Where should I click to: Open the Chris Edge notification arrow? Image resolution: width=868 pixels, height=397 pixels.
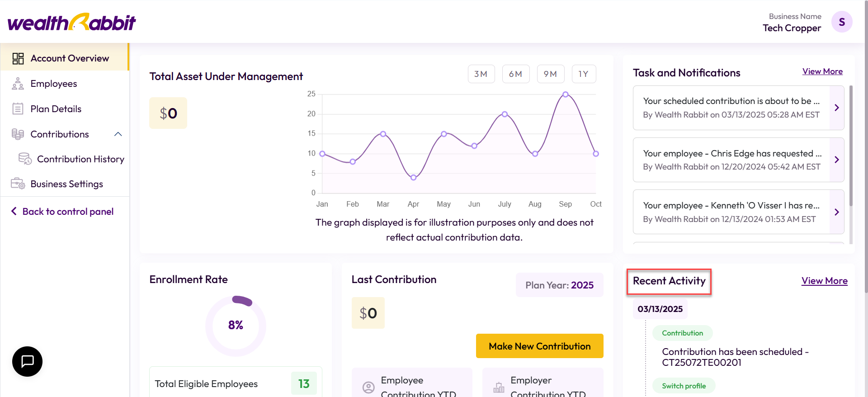[837, 160]
